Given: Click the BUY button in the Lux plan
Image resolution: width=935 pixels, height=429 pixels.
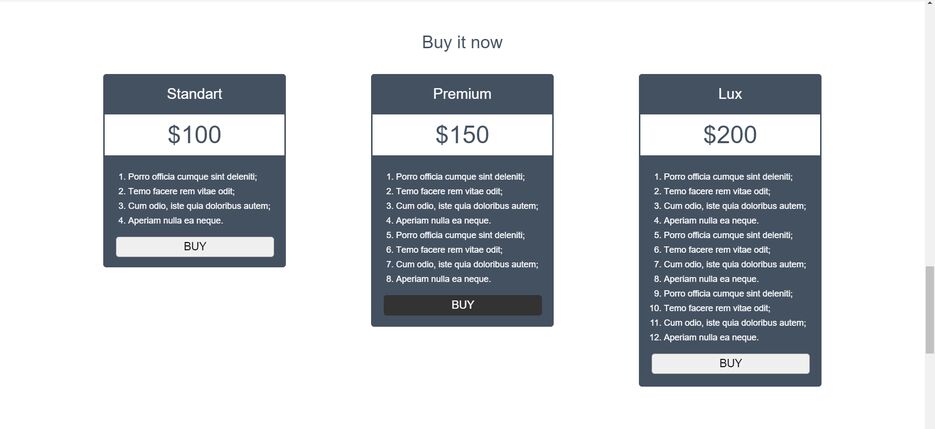Looking at the screenshot, I should tap(730, 363).
